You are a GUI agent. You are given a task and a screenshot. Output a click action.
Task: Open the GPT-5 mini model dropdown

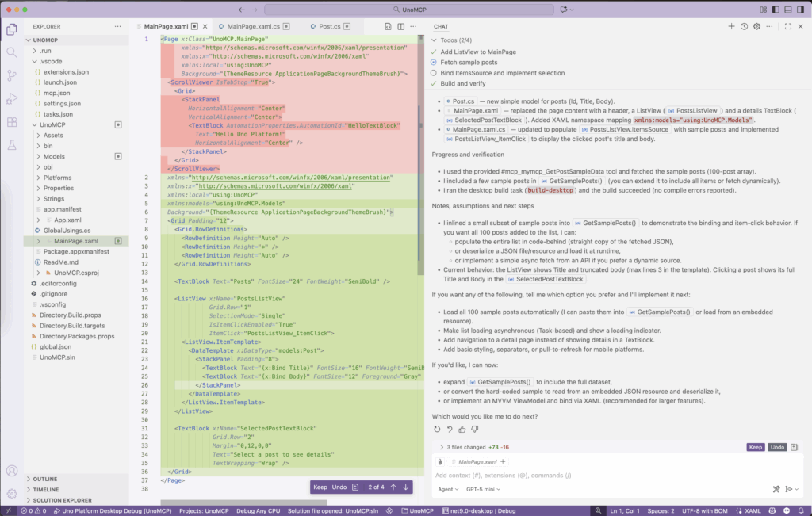coord(484,490)
